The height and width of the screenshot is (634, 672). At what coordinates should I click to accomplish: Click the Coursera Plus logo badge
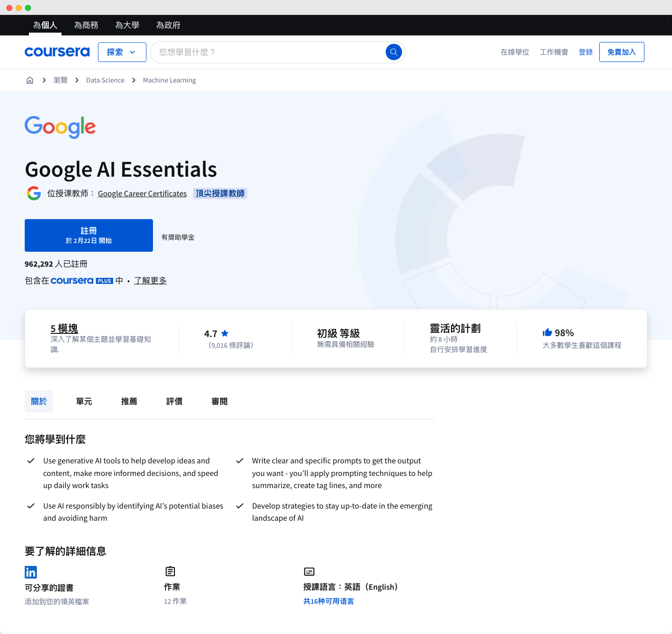pos(82,281)
